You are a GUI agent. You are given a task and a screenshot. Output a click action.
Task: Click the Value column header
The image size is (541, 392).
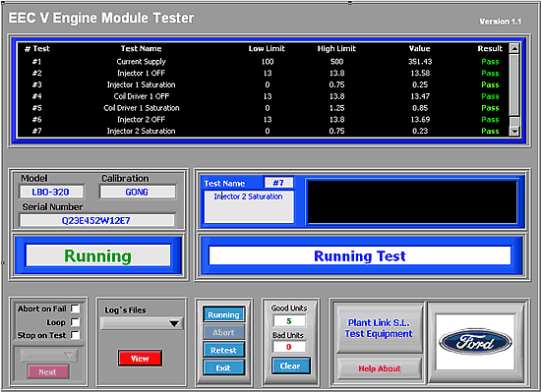(420, 48)
